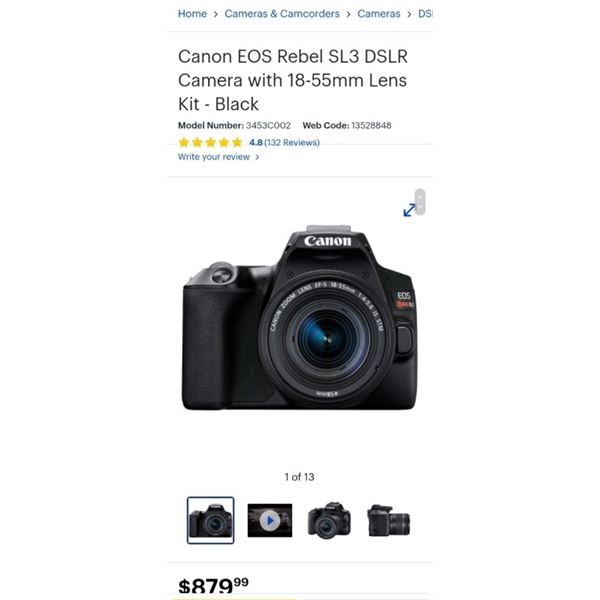Click the $879.99 price text
600x600 pixels.
click(x=214, y=586)
